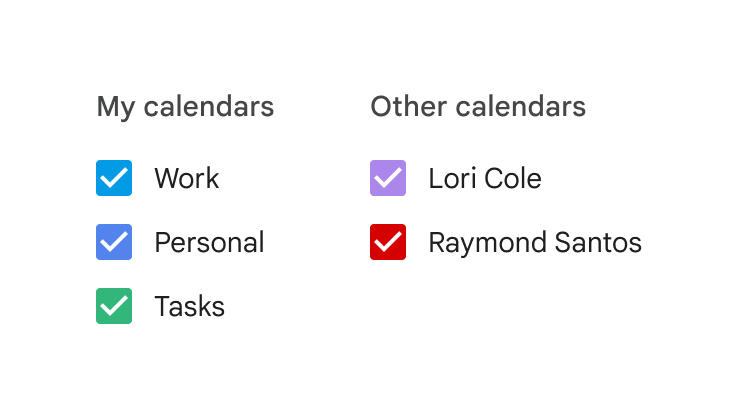Hide Raymond Santos's calendar using its checkbox
This screenshot has height=415, width=739.
tap(388, 243)
